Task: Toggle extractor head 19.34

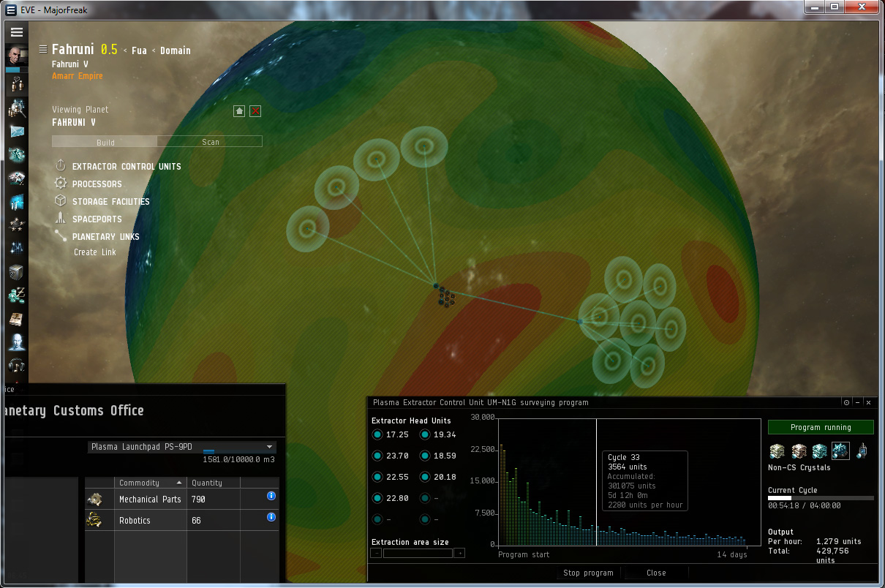Action: (425, 434)
